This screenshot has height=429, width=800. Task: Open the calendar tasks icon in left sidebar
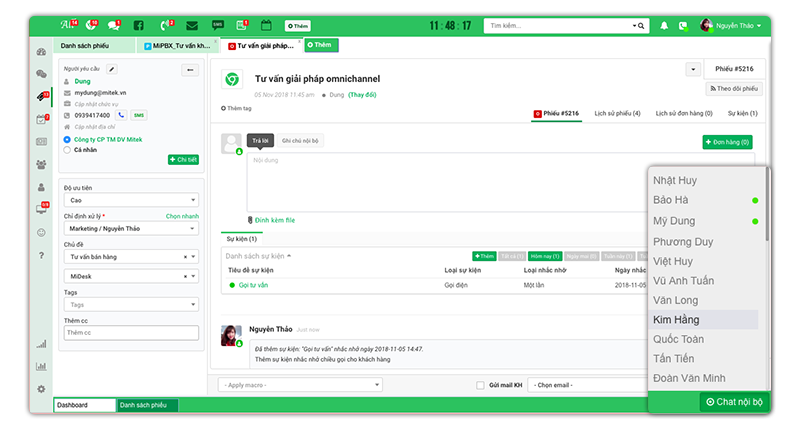click(x=42, y=119)
